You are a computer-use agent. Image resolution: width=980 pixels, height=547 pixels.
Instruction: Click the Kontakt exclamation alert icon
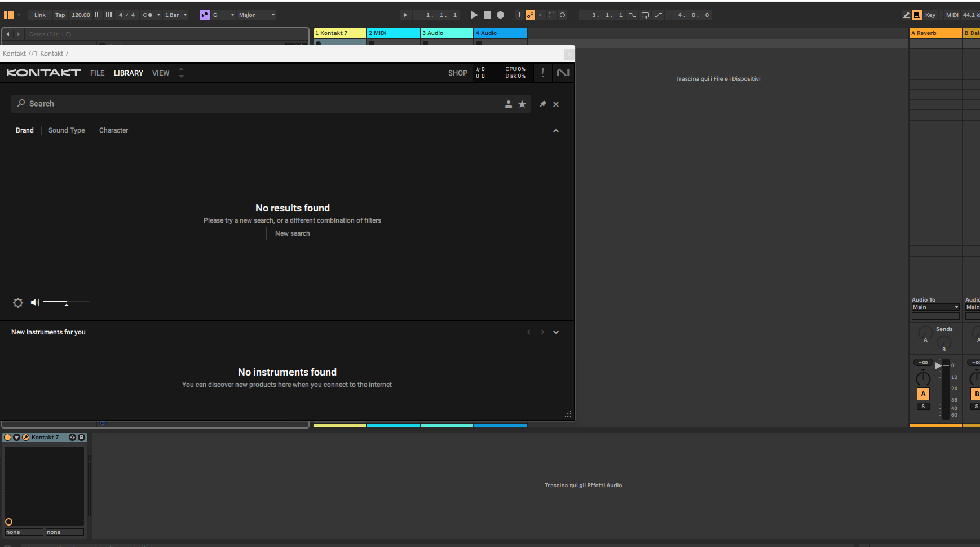point(542,73)
